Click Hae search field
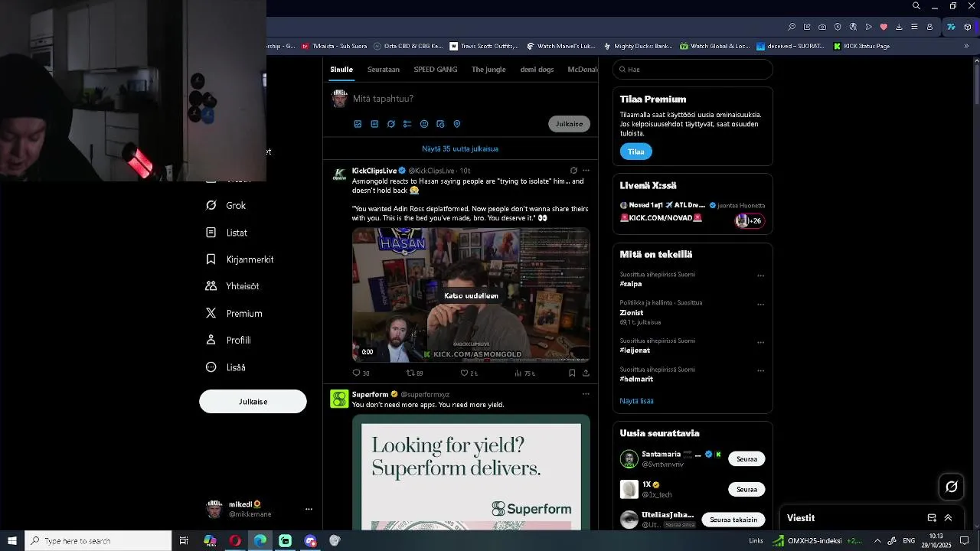 (693, 70)
